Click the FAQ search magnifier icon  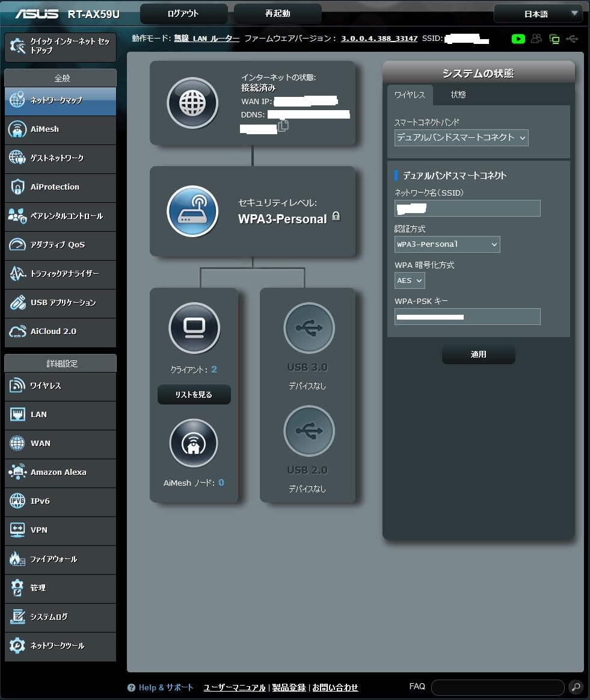[x=576, y=687]
